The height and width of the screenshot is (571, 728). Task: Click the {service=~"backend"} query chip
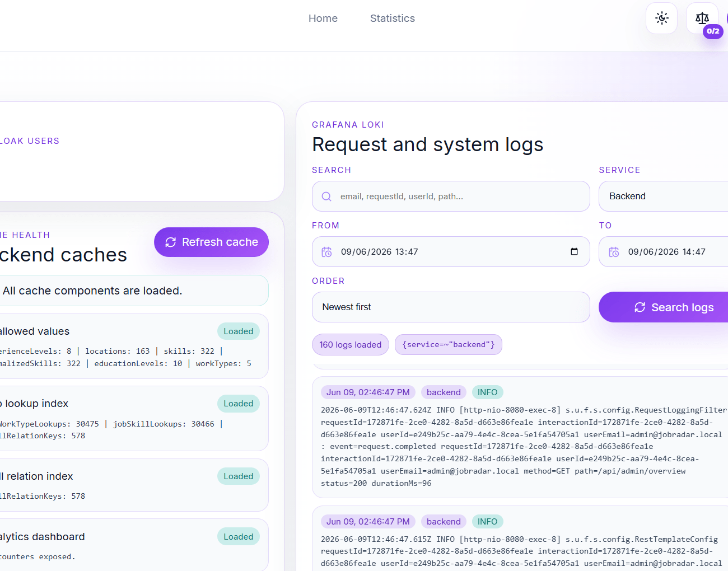(449, 345)
